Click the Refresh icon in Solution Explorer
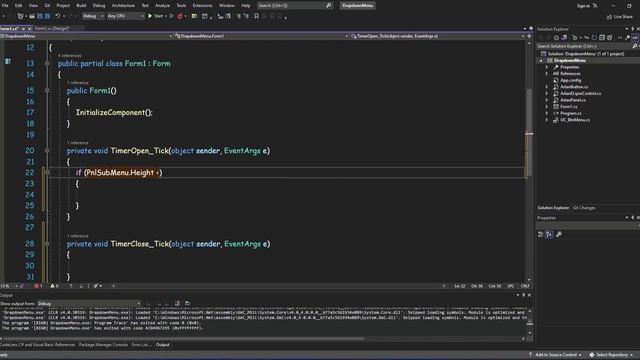640x360 pixels. [594, 38]
